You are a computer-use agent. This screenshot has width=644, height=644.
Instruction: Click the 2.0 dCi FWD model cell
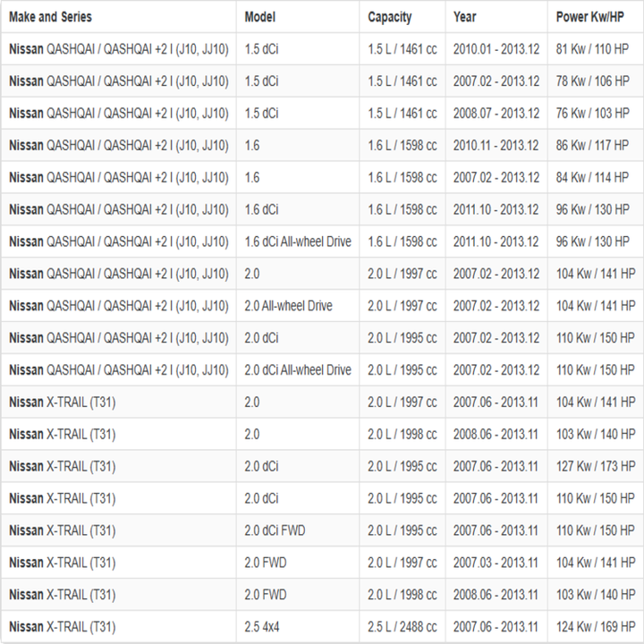[275, 531]
